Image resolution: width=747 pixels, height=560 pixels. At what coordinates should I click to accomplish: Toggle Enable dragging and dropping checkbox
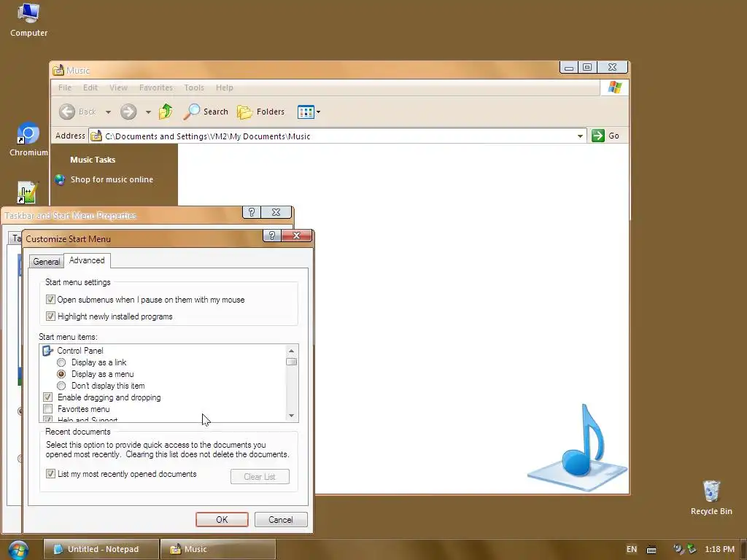[x=47, y=397]
